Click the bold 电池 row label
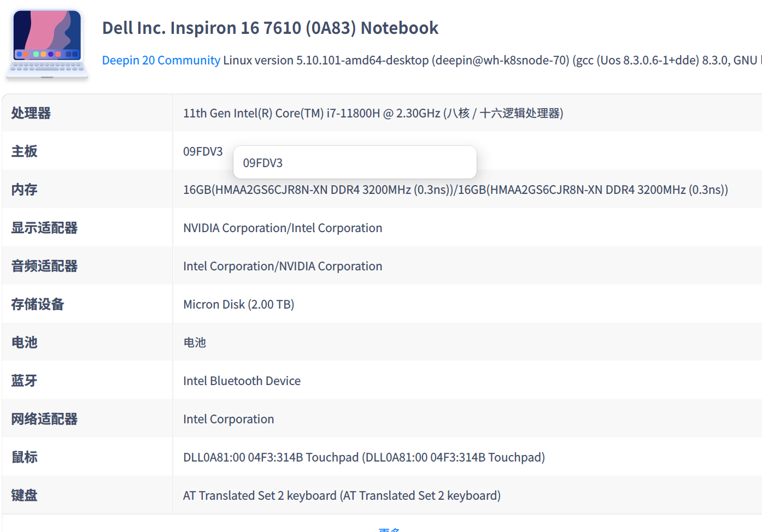The image size is (762, 532). click(25, 342)
